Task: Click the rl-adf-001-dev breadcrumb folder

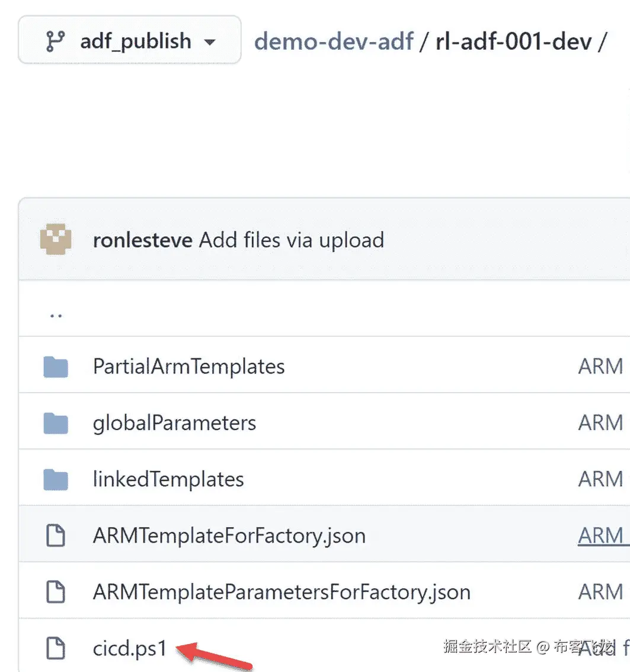Action: tap(513, 42)
